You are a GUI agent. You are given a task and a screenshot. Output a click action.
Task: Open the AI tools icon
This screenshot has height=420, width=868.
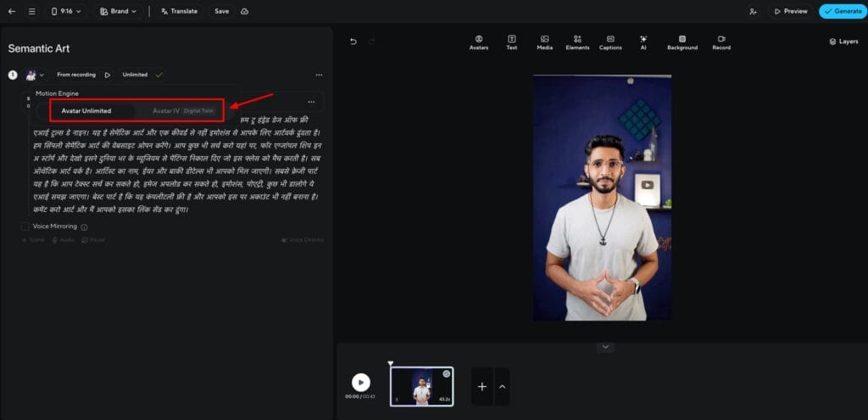pos(643,42)
